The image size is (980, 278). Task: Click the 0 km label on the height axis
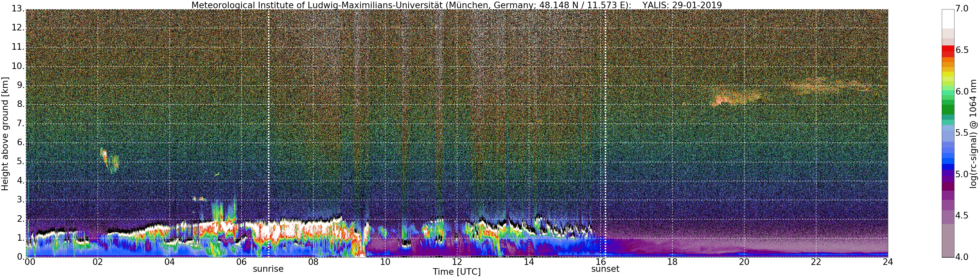pyautogui.click(x=21, y=257)
